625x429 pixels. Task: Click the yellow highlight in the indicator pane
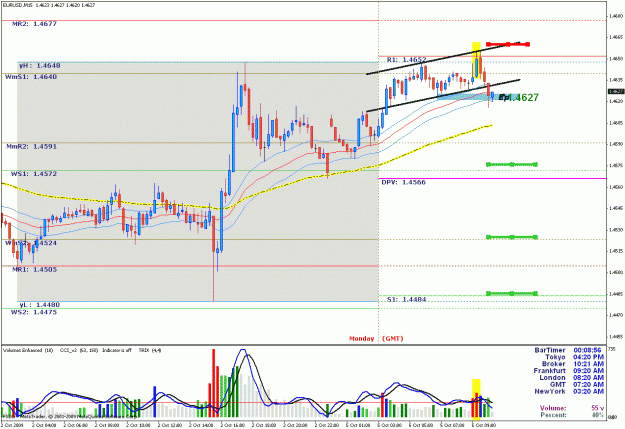pyautogui.click(x=476, y=398)
